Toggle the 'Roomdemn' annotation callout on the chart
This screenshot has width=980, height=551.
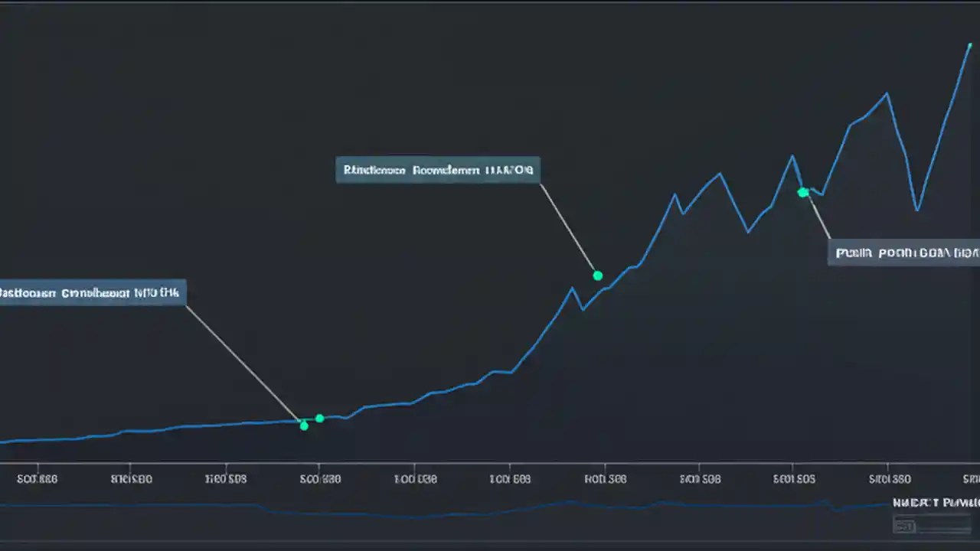click(437, 170)
